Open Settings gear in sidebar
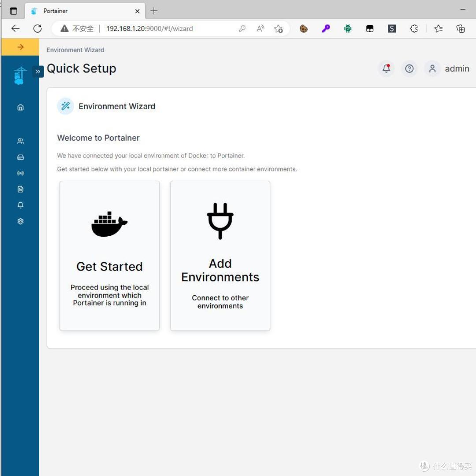 [x=20, y=221]
